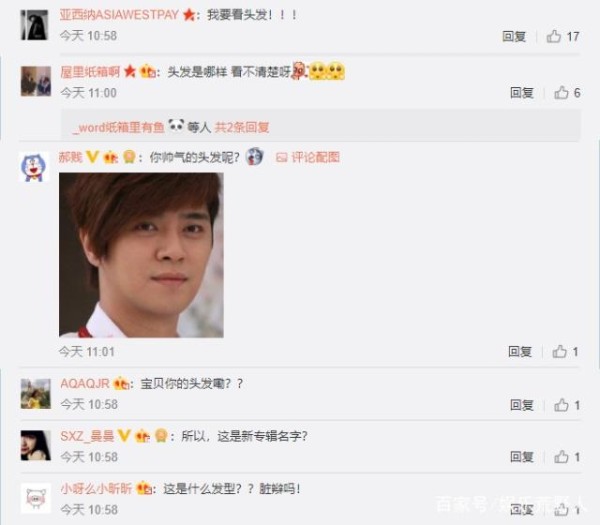Screen dimensions: 600x525
Task: Expand the 共2条回复 reply thread
Action: (242, 127)
